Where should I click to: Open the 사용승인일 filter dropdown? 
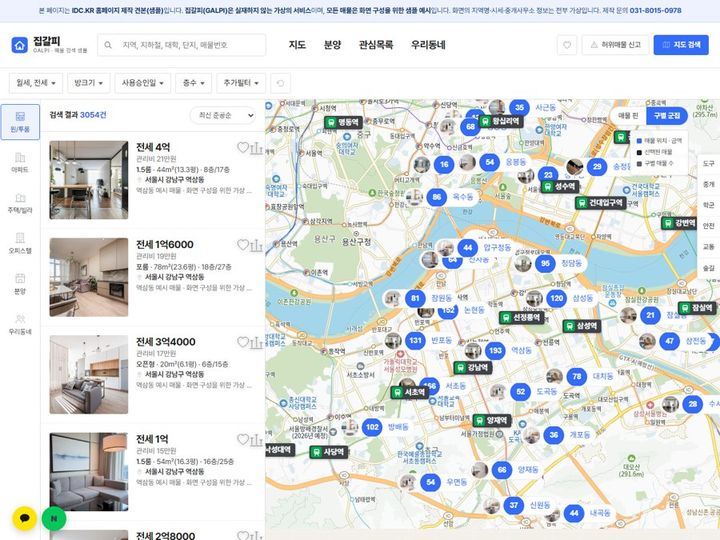143,83
